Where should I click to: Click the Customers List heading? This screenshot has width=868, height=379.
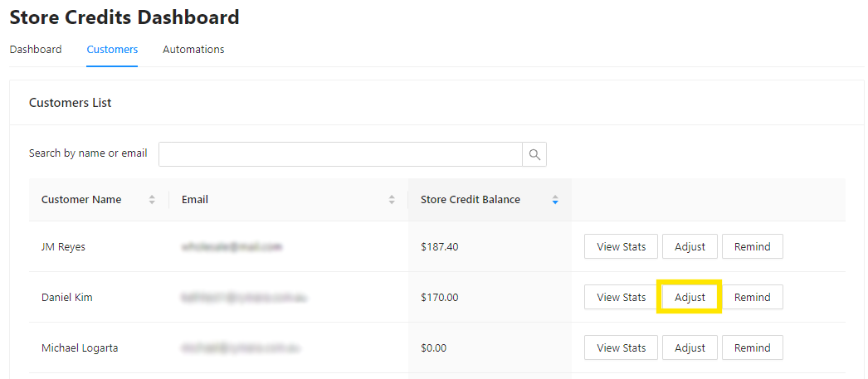71,103
